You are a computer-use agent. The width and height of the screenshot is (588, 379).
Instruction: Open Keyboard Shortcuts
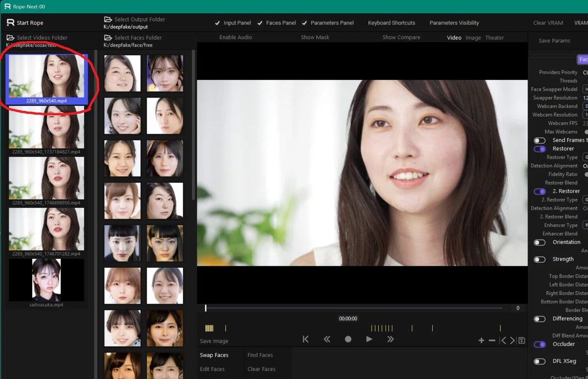[x=392, y=23]
